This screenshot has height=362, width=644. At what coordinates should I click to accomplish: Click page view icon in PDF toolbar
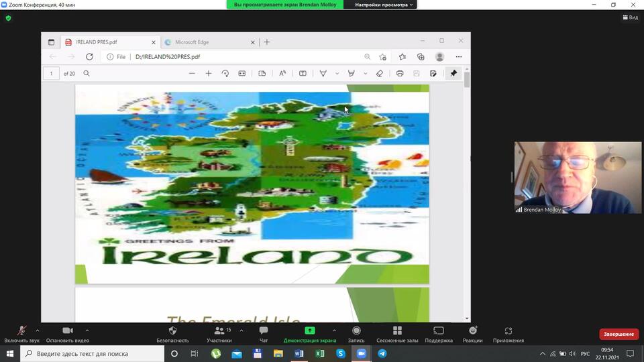pyautogui.click(x=262, y=73)
